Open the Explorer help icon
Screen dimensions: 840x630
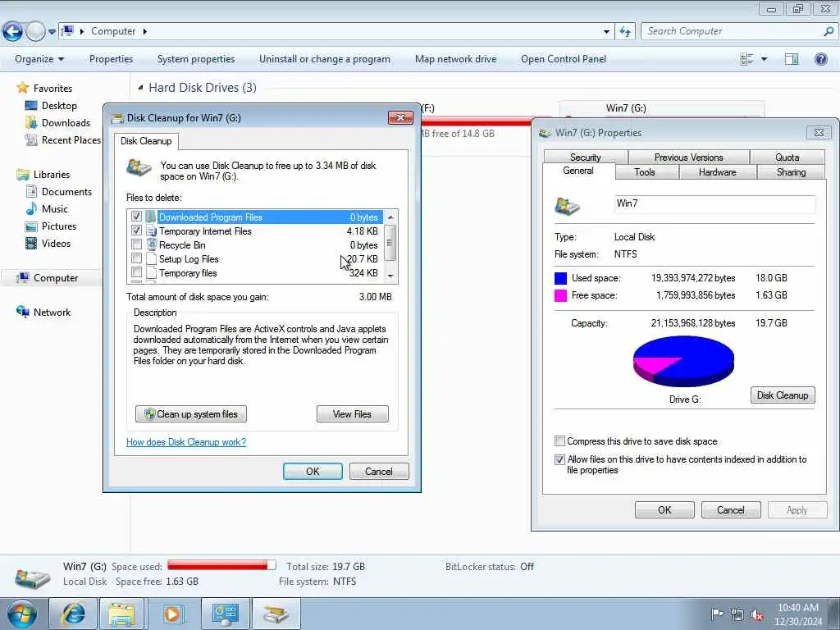pos(820,59)
